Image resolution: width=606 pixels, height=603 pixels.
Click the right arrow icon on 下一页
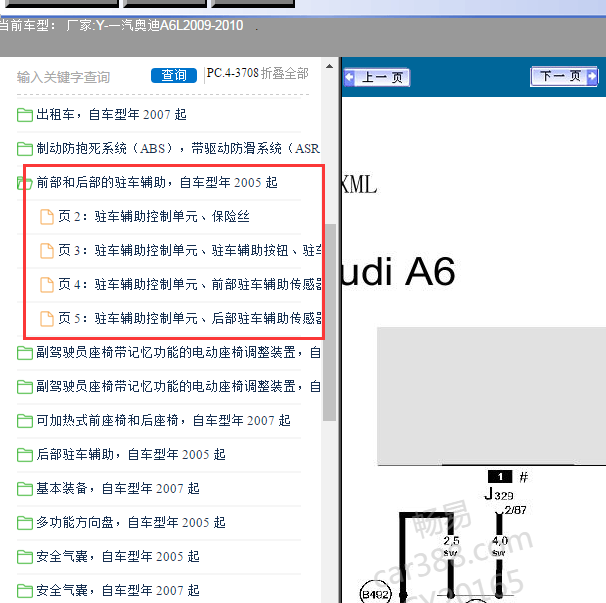click(592, 76)
